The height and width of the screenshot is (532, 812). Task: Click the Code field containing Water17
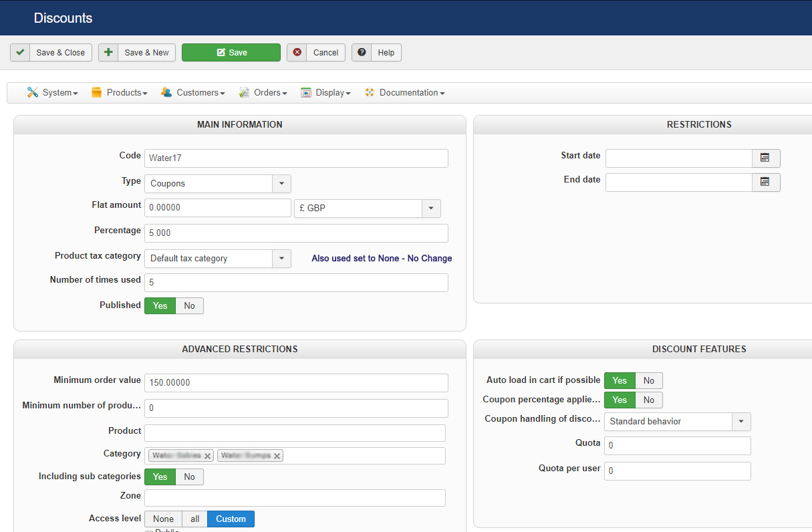(296, 158)
